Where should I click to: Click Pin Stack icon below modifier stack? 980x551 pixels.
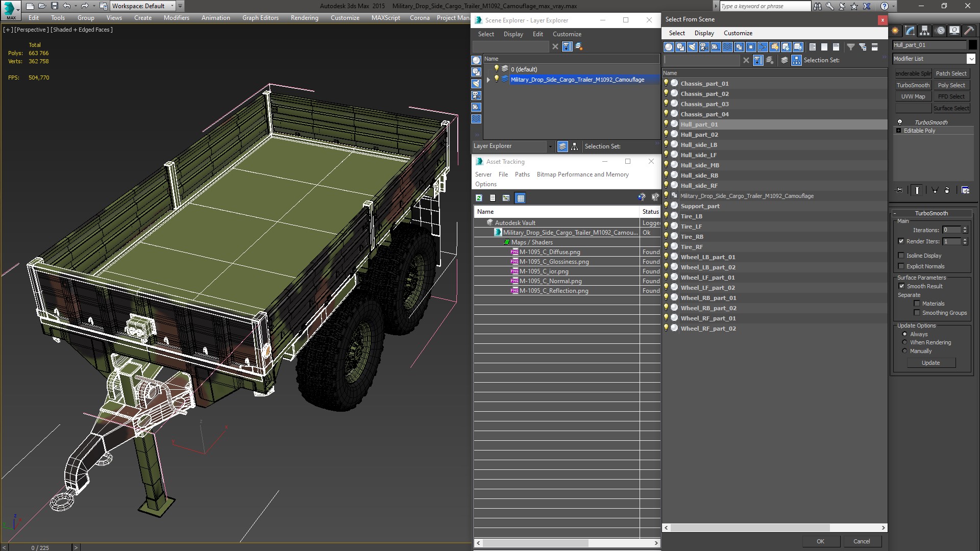coord(899,190)
